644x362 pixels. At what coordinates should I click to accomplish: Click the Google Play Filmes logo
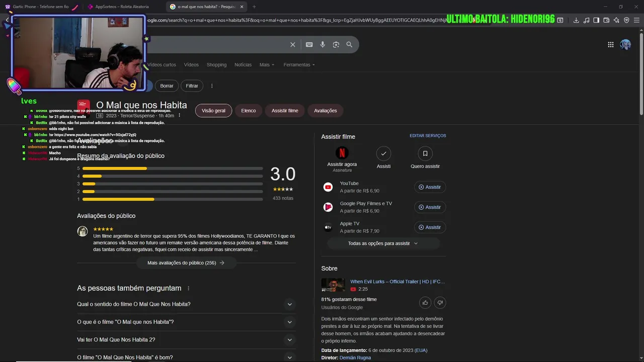(x=328, y=207)
